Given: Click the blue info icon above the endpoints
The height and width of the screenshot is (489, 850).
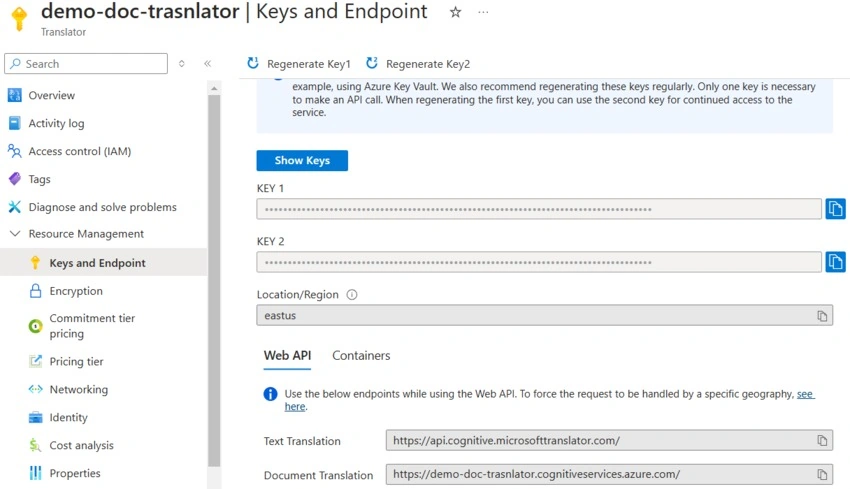Looking at the screenshot, I should [270, 394].
